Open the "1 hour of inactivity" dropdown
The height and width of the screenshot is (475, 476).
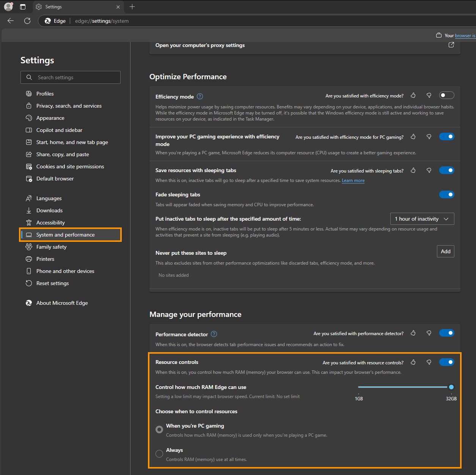click(x=422, y=219)
